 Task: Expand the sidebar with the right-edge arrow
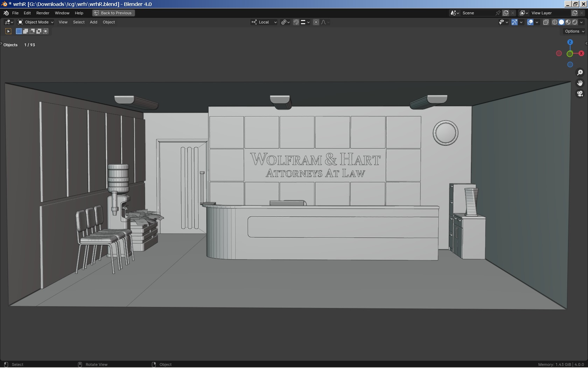pyautogui.click(x=586, y=43)
